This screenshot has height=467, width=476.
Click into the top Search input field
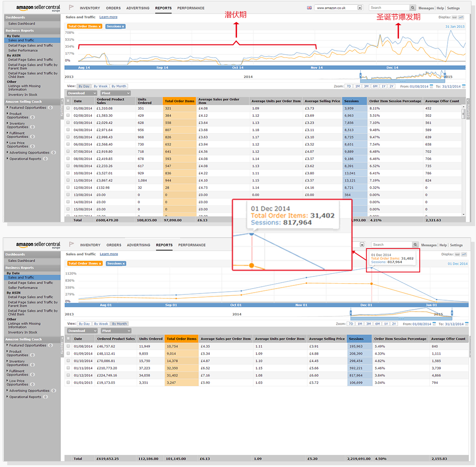(389, 8)
